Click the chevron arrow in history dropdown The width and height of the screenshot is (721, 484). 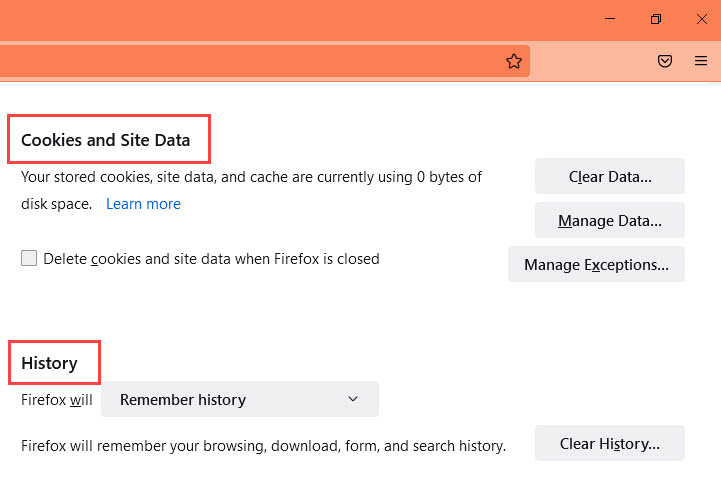pyautogui.click(x=353, y=399)
